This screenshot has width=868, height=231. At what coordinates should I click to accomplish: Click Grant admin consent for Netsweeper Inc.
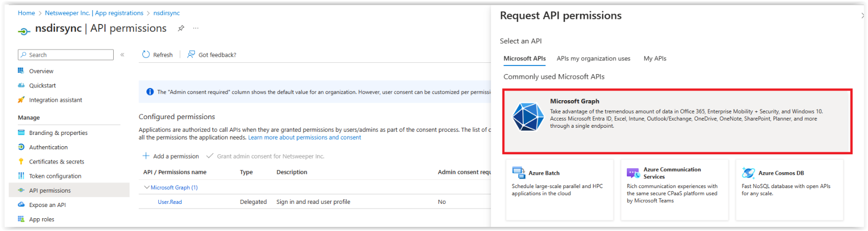[x=265, y=156]
